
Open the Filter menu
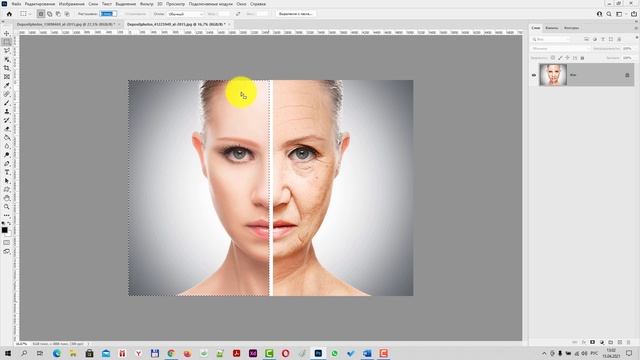147,4
